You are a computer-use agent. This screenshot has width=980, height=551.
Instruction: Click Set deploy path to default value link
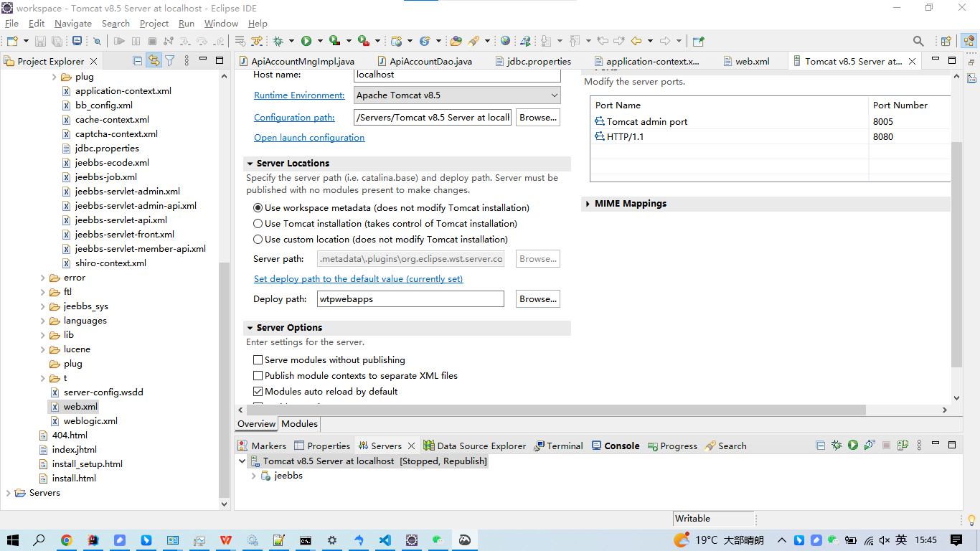(x=358, y=279)
